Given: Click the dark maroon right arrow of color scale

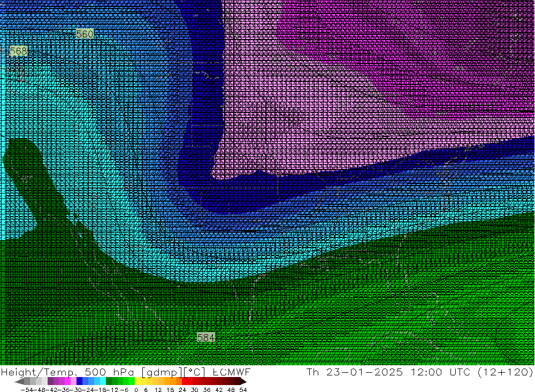Looking at the screenshot, I should coord(243,381).
